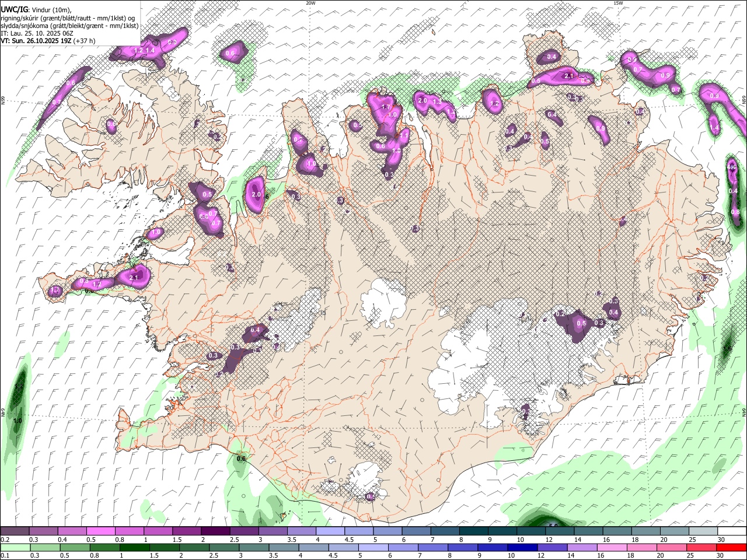The image size is (747, 560).
Task: Click the "slydda/snjókoma" line in the map header
Action: [69, 26]
